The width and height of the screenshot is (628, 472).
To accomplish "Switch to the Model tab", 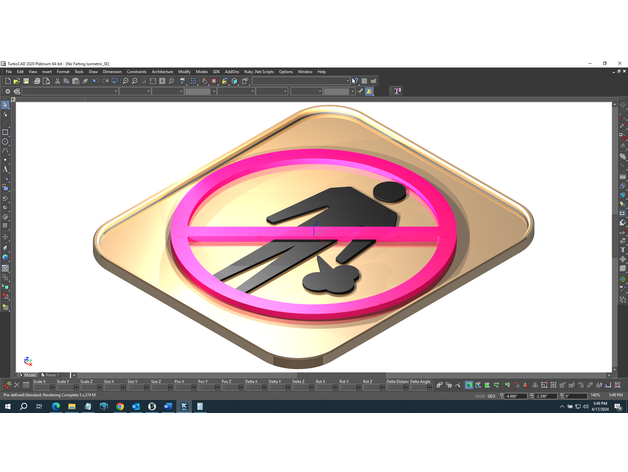I will pos(30,375).
